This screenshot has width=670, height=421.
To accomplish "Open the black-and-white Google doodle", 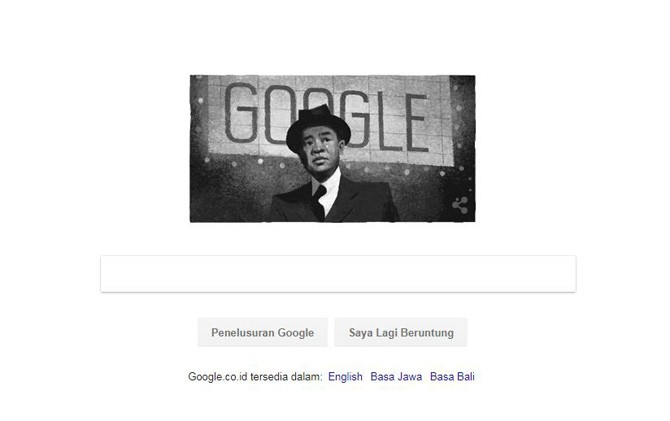I will [x=332, y=148].
